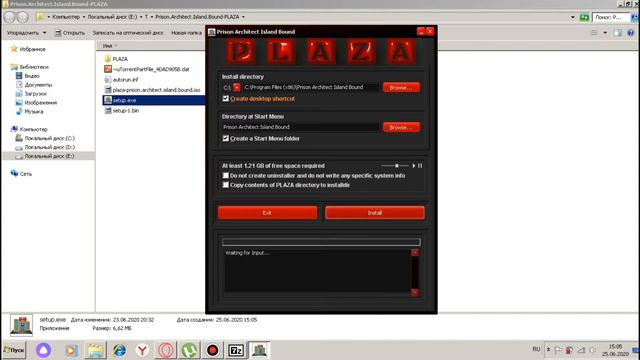Open the Упорядочить dropdown menu
The height and width of the screenshot is (360, 640).
coord(27,33)
